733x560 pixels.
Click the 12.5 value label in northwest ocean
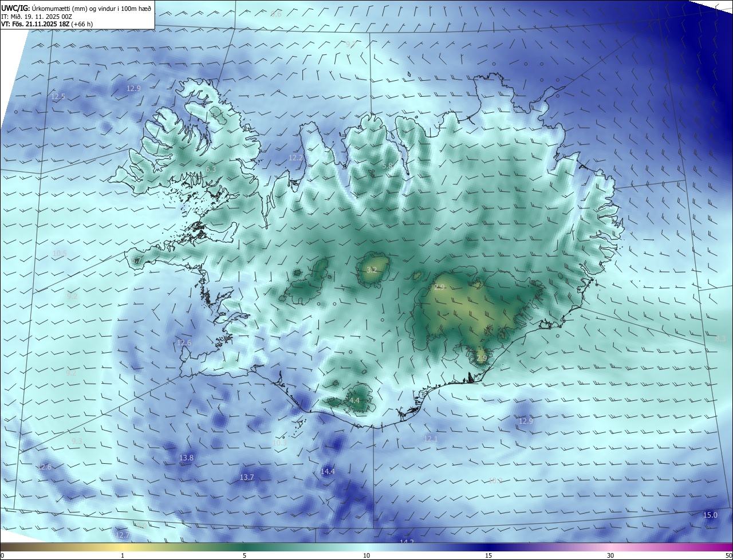pos(58,97)
